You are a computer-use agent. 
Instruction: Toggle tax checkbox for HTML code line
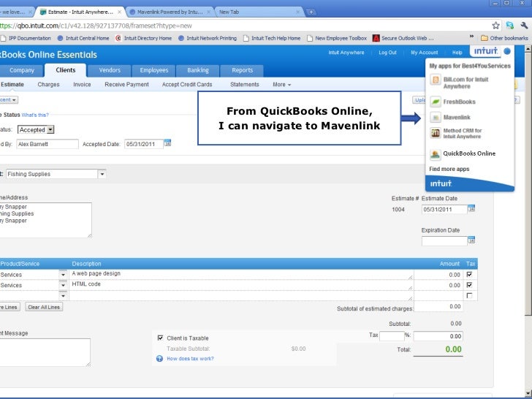[470, 285]
